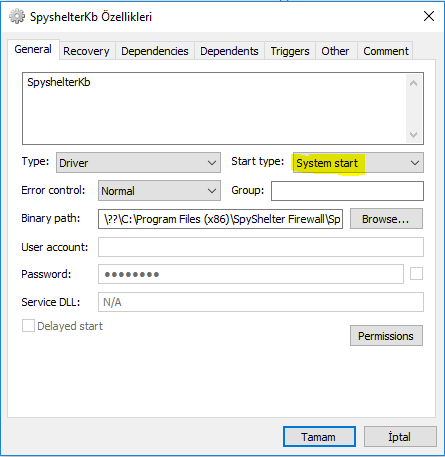Click the Error control label
This screenshot has height=457, width=445.
pos(53,190)
